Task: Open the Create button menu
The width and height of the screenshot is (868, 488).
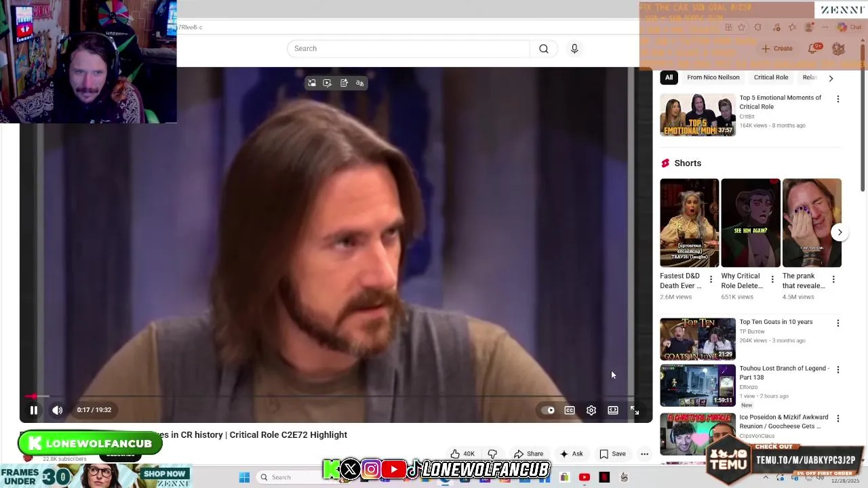Action: (x=776, y=49)
